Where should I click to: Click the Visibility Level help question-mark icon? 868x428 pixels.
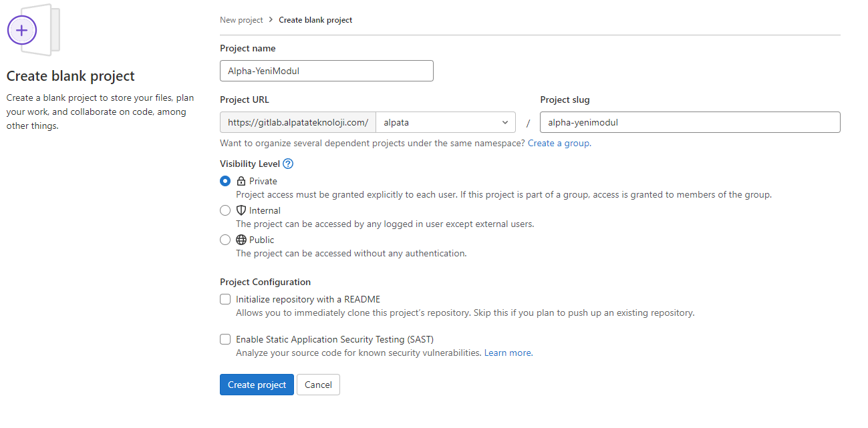point(288,164)
